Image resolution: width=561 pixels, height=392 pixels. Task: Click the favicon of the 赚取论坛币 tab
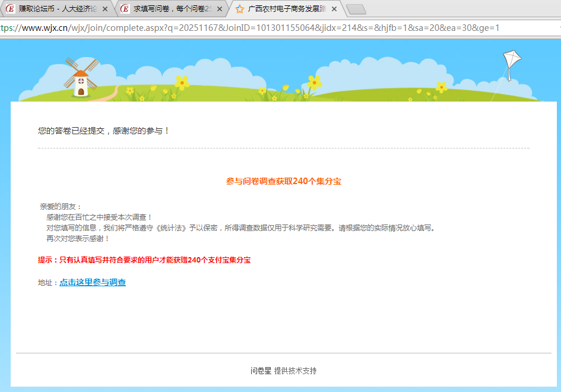(10, 8)
